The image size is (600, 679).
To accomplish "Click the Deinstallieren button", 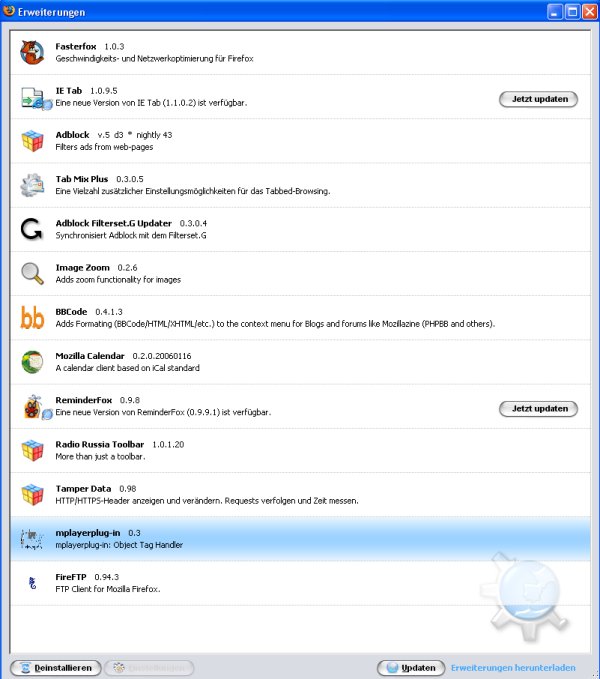I will point(55,668).
